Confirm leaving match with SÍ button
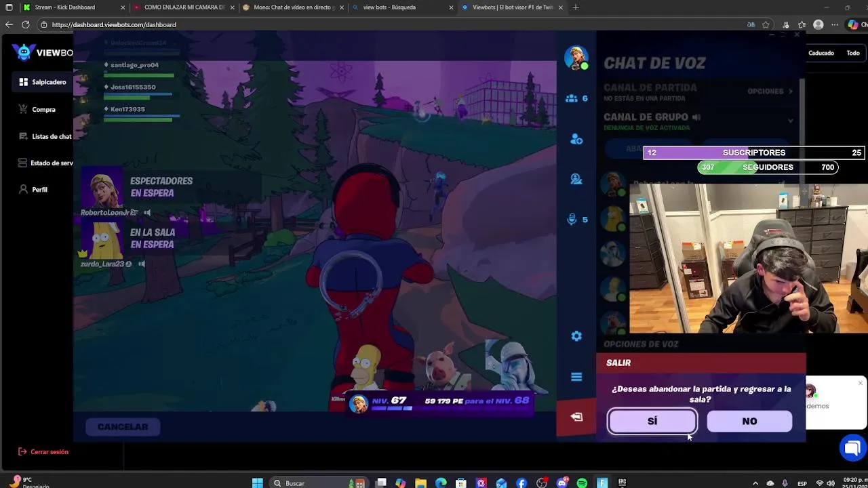868x488 pixels. pyautogui.click(x=652, y=421)
